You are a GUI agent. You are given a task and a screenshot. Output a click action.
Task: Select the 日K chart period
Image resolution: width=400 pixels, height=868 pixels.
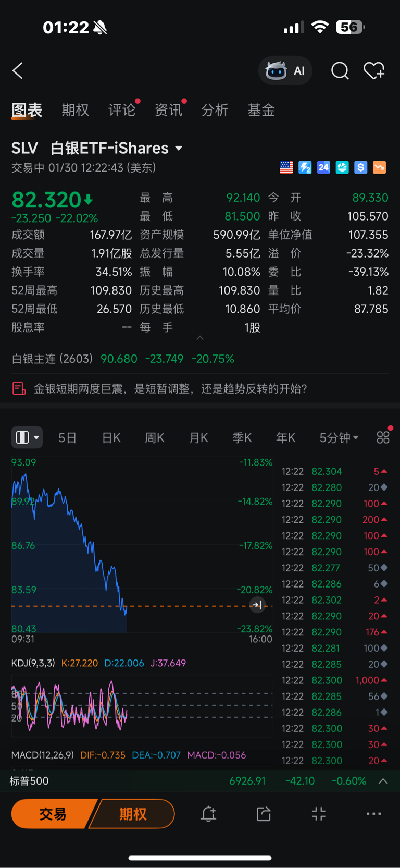click(111, 438)
